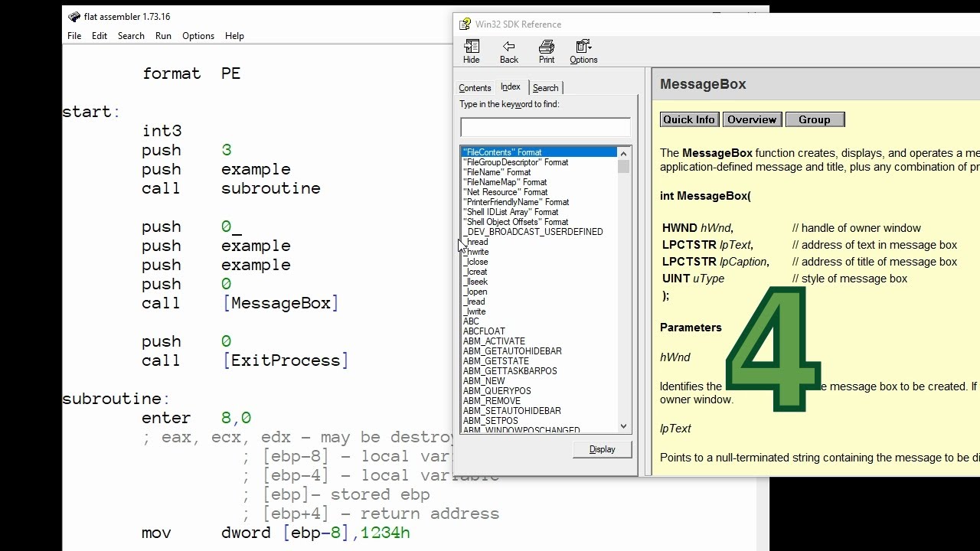
Task: Click the "[ExitProcess]" call in editor
Action: click(x=286, y=361)
